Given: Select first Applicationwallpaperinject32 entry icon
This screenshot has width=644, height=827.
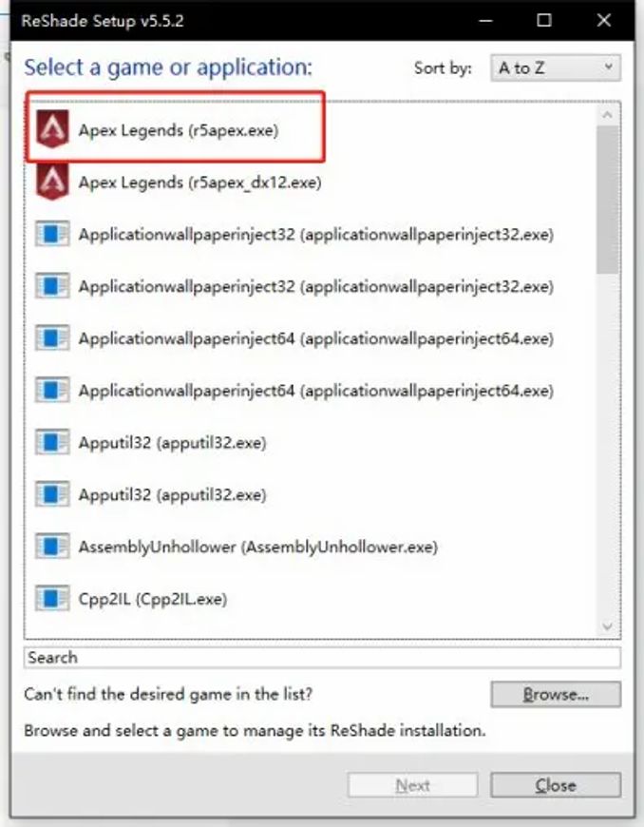Looking at the screenshot, I should 52,233.
